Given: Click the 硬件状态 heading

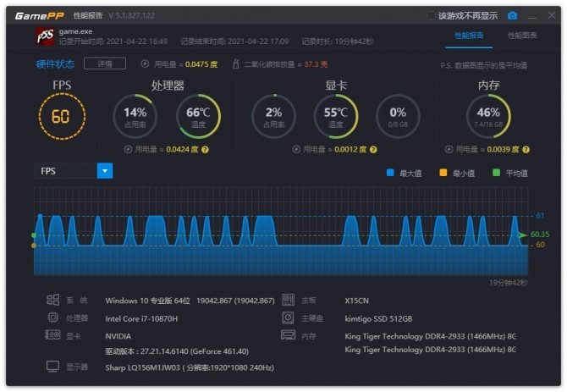Looking at the screenshot, I should coord(55,64).
